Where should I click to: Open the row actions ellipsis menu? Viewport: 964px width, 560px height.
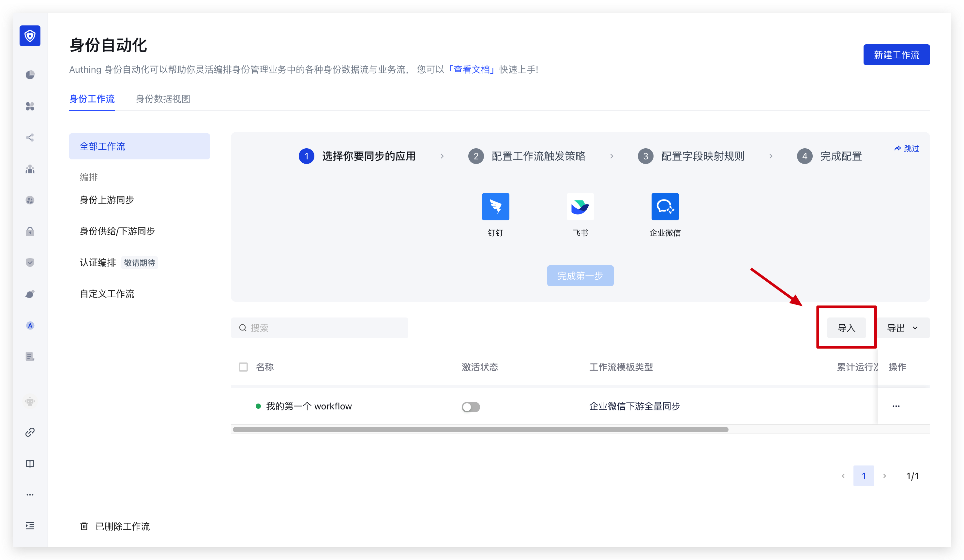[x=896, y=406]
